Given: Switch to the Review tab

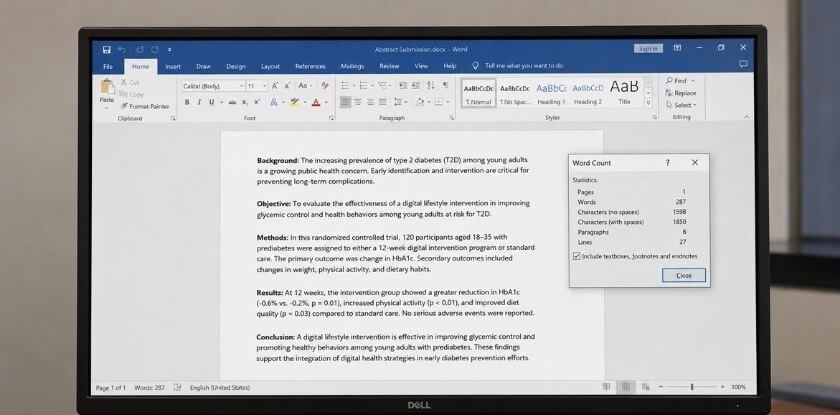Looking at the screenshot, I should tap(389, 66).
